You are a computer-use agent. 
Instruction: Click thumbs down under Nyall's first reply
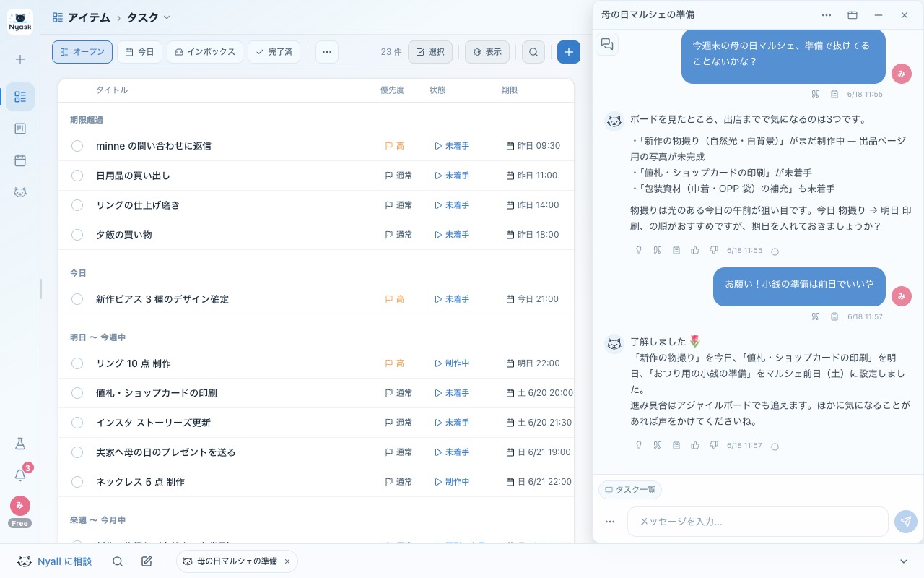[x=714, y=251]
